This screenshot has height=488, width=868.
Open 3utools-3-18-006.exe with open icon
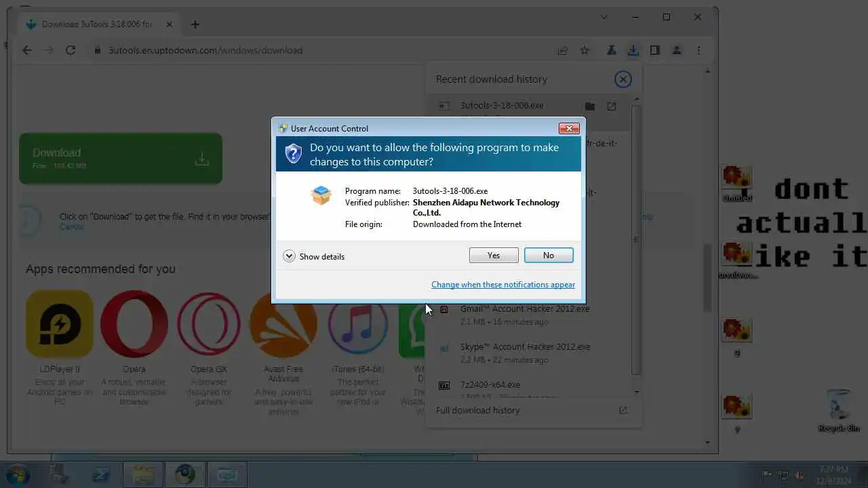click(x=612, y=106)
